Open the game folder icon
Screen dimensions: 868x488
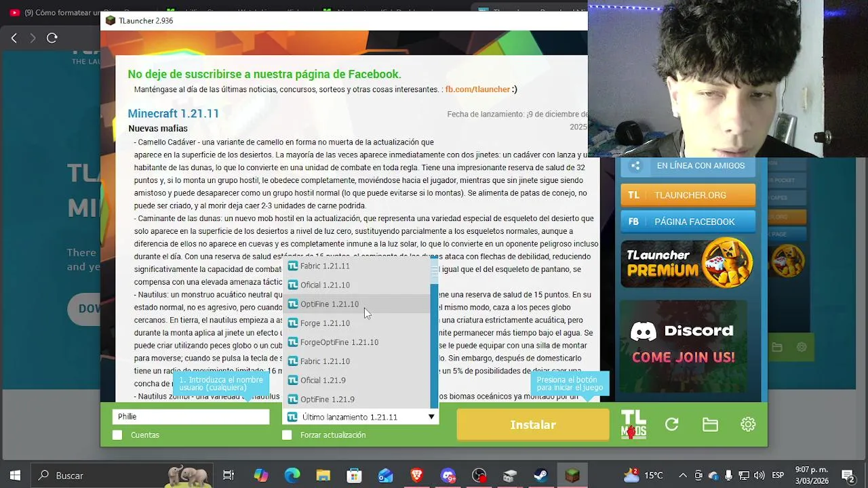710,424
